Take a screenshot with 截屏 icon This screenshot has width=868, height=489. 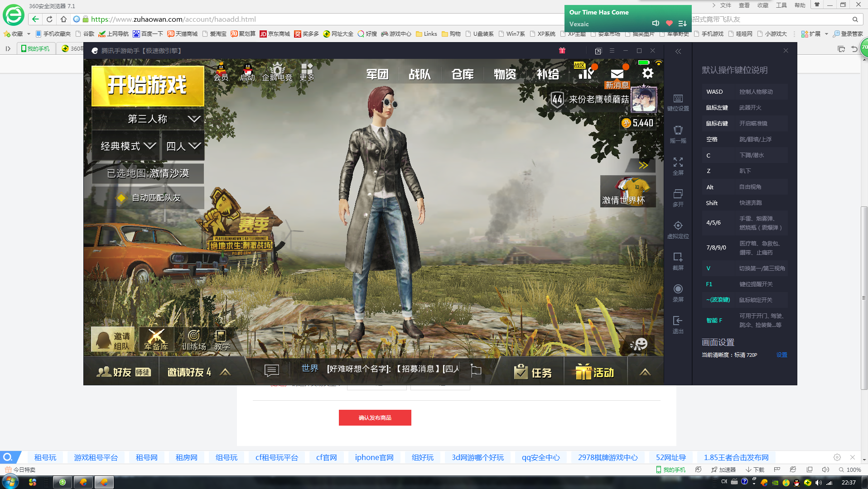(x=678, y=261)
